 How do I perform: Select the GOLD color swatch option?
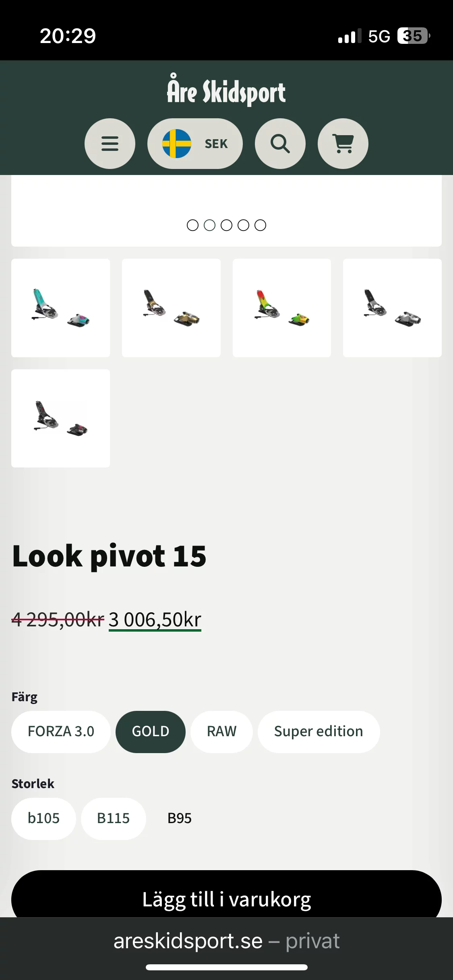coord(151,731)
